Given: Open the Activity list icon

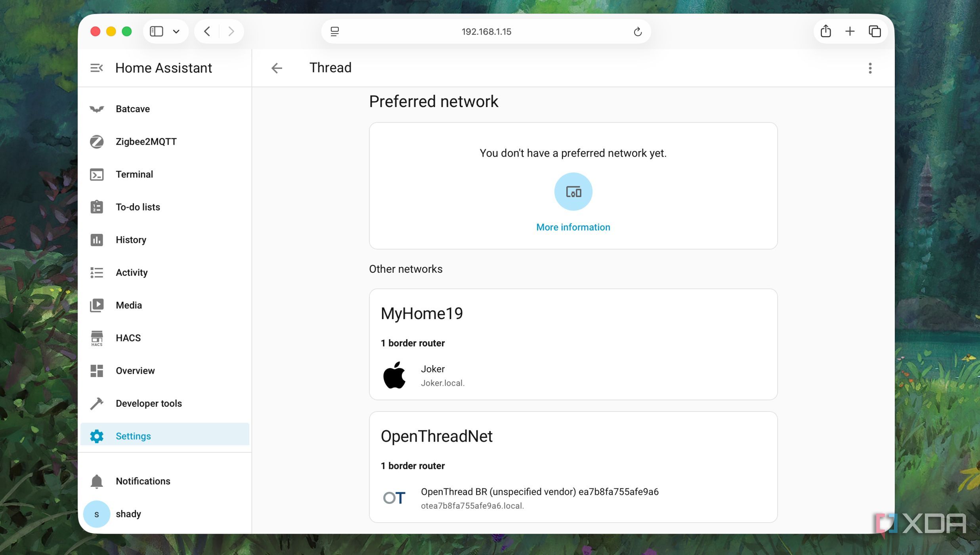Looking at the screenshot, I should point(96,272).
